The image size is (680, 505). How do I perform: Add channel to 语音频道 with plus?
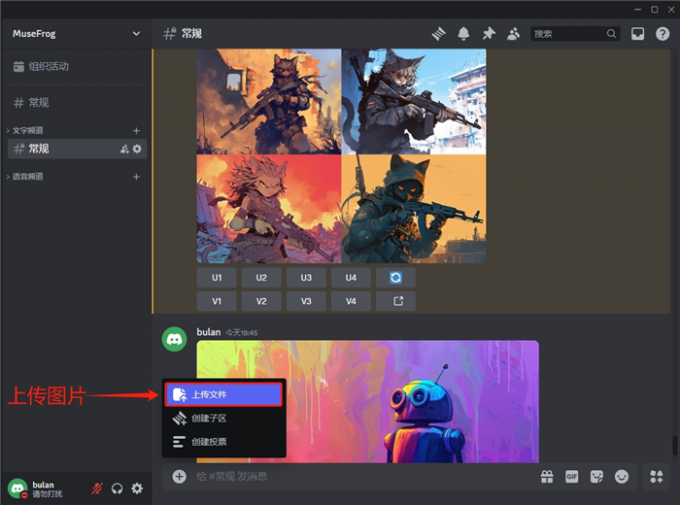tap(136, 177)
